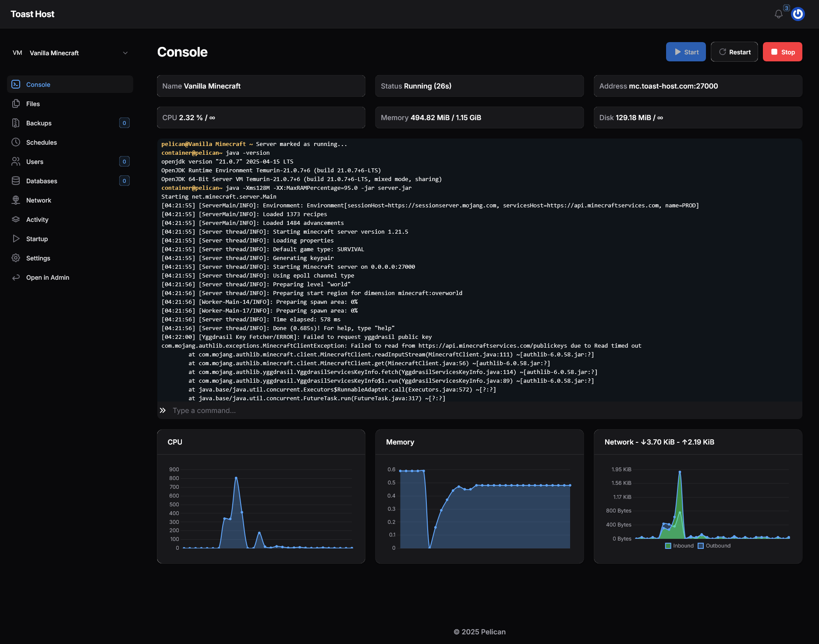Go to the Startup menu item

click(x=37, y=239)
